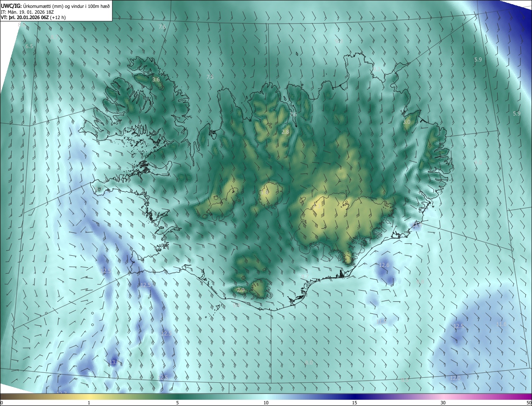Click the yellow band of the color scale

(89, 396)
